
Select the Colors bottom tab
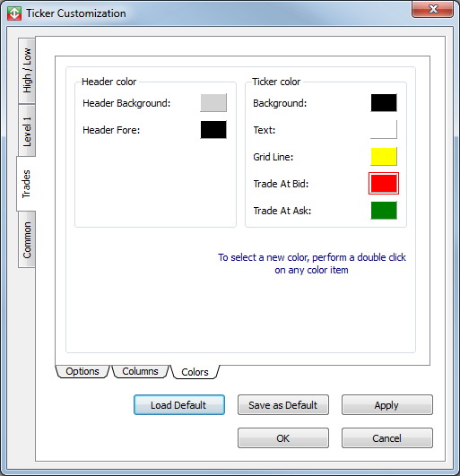point(195,372)
